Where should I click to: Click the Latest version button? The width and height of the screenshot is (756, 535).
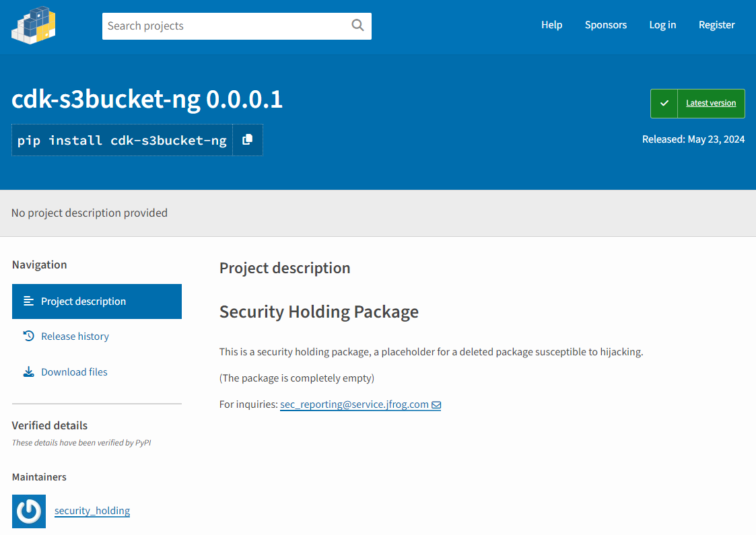711,103
